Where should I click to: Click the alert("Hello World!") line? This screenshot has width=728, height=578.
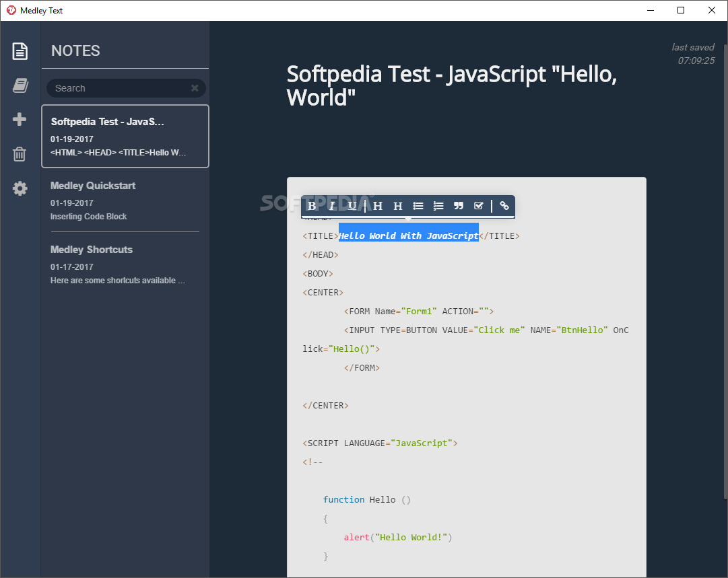[x=398, y=537]
